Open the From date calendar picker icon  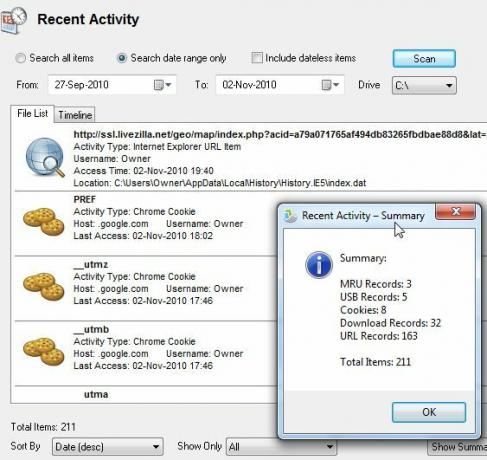[162, 85]
